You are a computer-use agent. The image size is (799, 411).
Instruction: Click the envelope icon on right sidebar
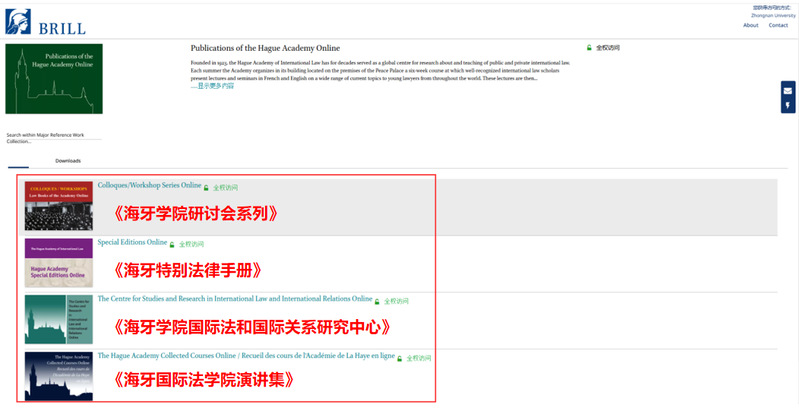click(x=788, y=91)
